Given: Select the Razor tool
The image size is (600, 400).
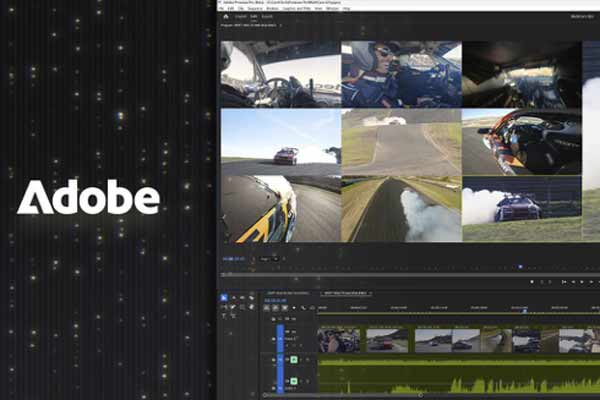Looking at the screenshot, I should pos(251,298).
